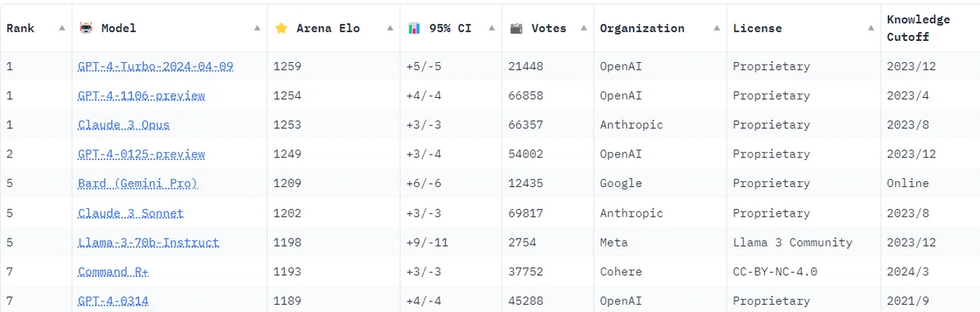980x312 pixels.
Task: Open the GPT-4-1106-preview model link
Action: (141, 96)
